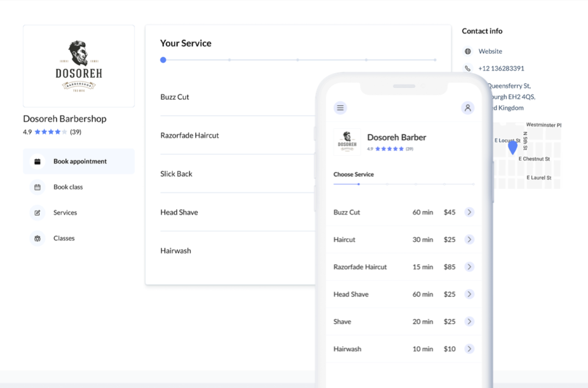Screen dimensions: 588x388
Task: Click first blue step on Your Service progress
Action: point(163,60)
